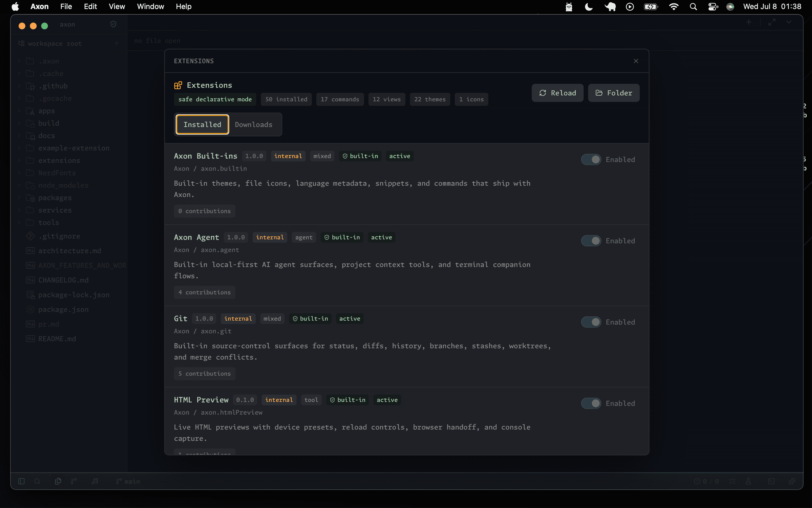Click the safe declarative mode badge
This screenshot has height=508, width=812.
click(215, 99)
